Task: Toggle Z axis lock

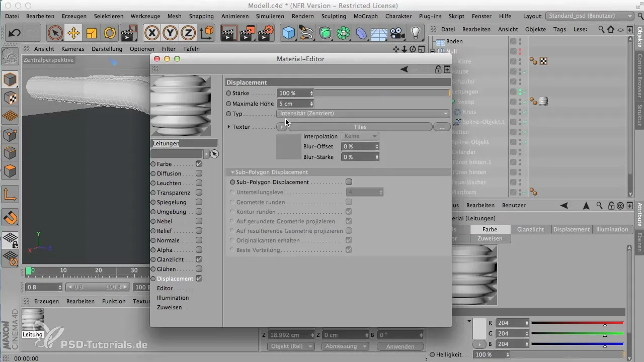Action: pyautogui.click(x=188, y=33)
